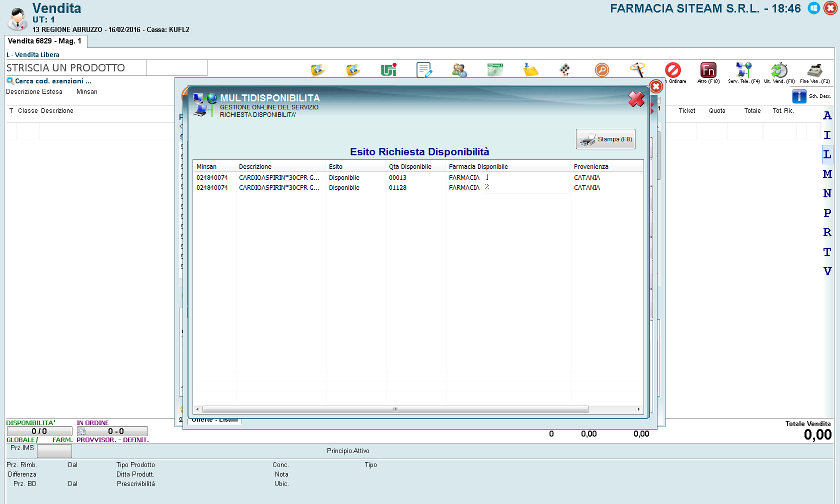Select the Offerte - Listini tab

[215, 420]
